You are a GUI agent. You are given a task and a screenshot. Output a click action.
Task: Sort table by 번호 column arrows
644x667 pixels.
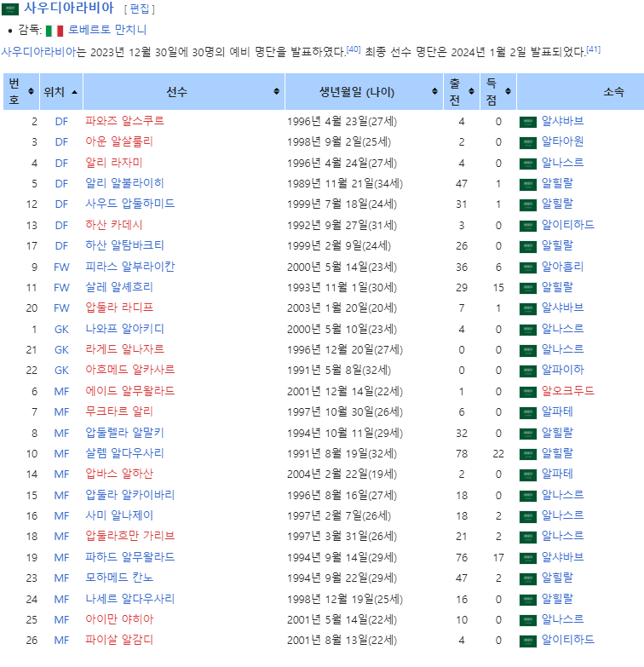pyautogui.click(x=31, y=91)
